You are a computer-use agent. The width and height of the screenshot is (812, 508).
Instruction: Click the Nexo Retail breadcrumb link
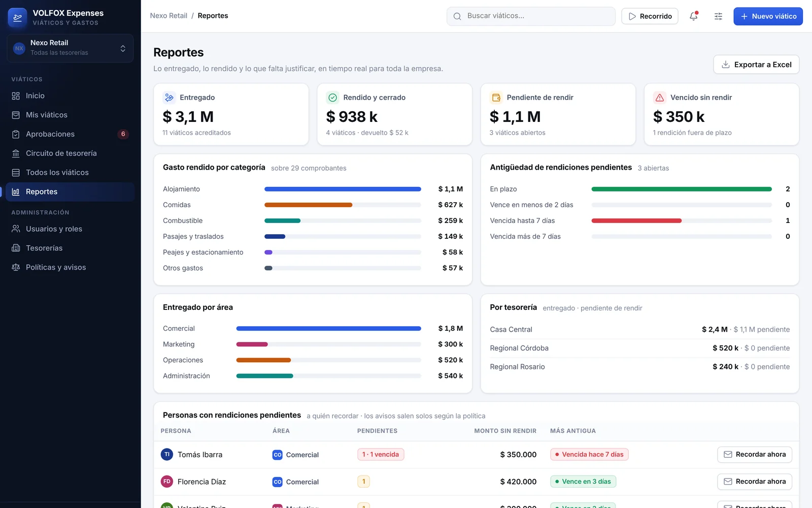(x=168, y=16)
